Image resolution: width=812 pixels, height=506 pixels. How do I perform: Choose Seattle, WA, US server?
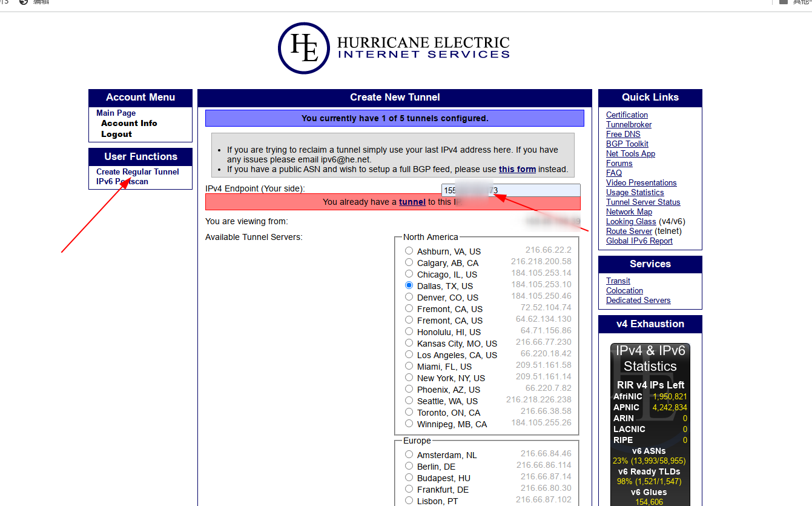(x=409, y=401)
